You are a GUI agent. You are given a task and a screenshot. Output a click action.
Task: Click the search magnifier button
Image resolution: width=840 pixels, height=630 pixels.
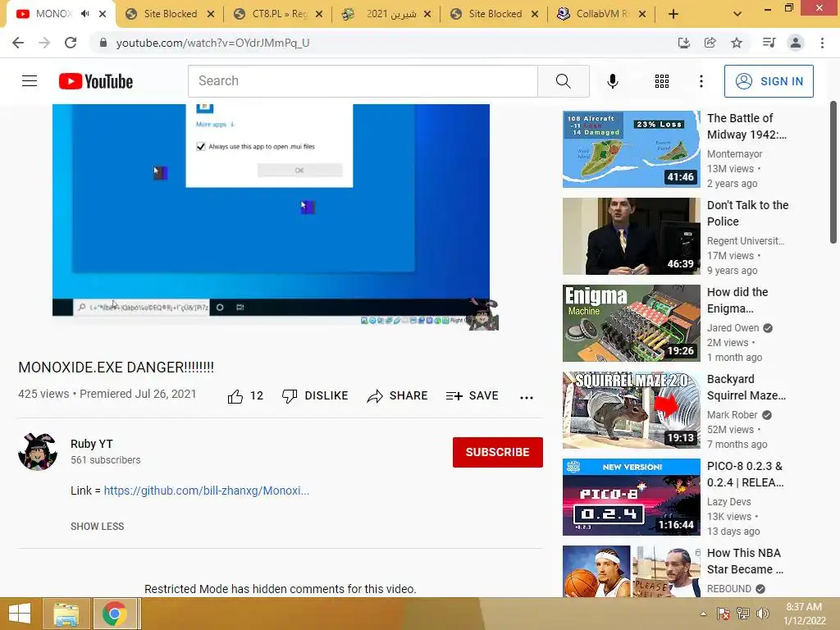pyautogui.click(x=563, y=81)
